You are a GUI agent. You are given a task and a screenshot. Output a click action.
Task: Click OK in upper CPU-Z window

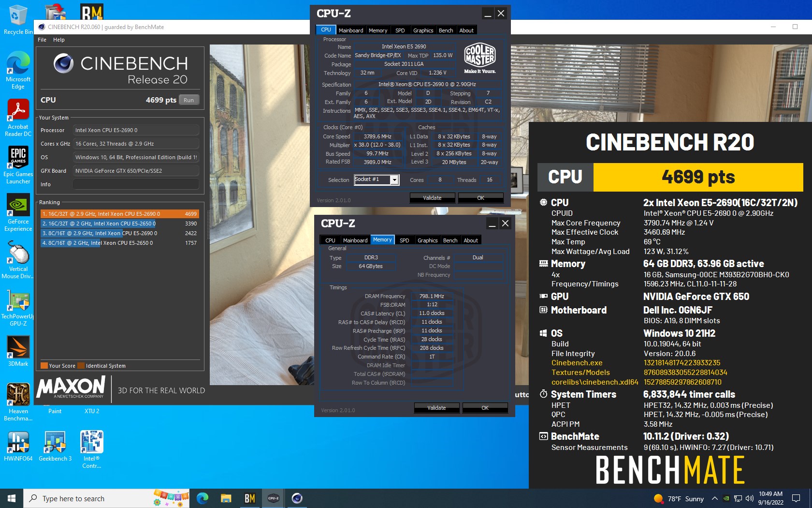coord(480,198)
